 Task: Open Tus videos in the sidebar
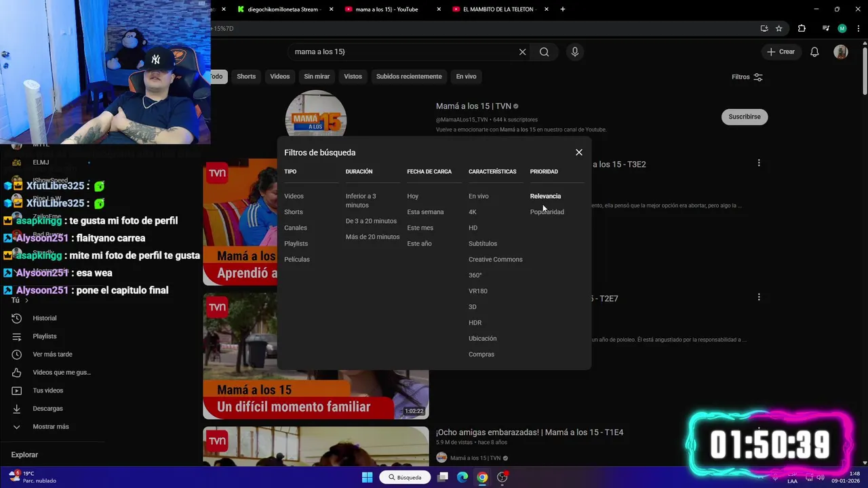(47, 390)
